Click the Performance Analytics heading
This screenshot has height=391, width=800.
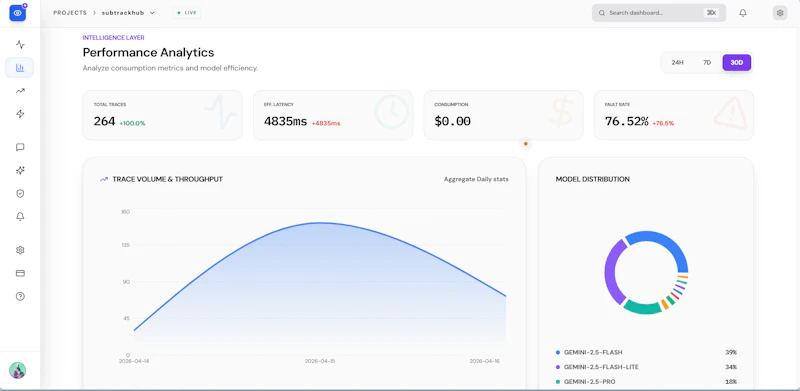(x=148, y=53)
